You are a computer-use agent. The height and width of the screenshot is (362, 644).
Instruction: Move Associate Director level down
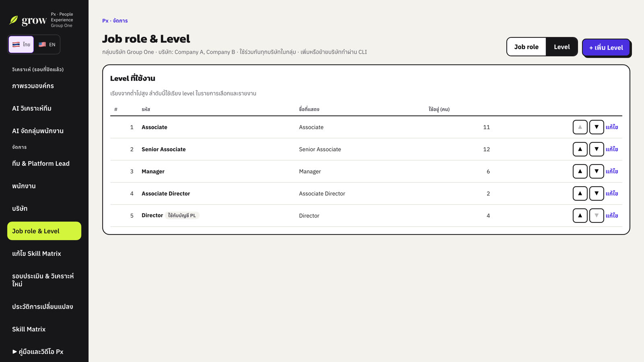(597, 193)
